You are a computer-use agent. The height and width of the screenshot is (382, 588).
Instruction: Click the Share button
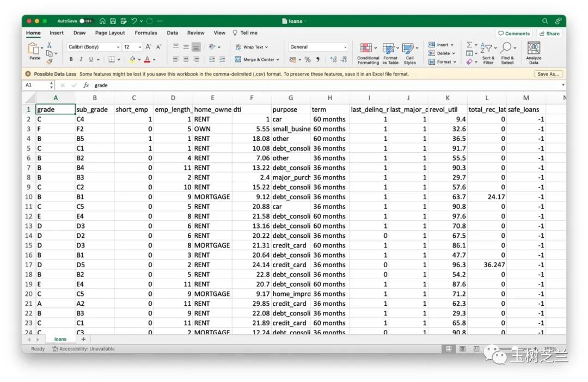pyautogui.click(x=549, y=33)
